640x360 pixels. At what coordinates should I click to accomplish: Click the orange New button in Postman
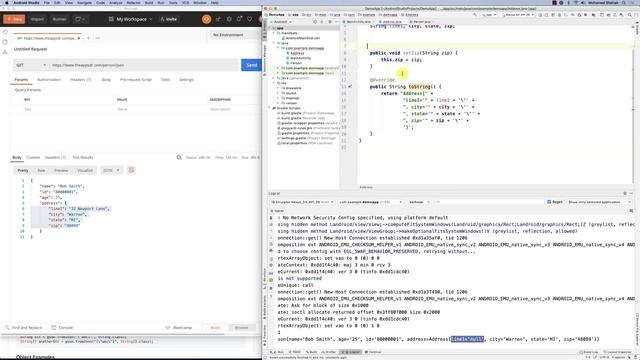pyautogui.click(x=14, y=19)
